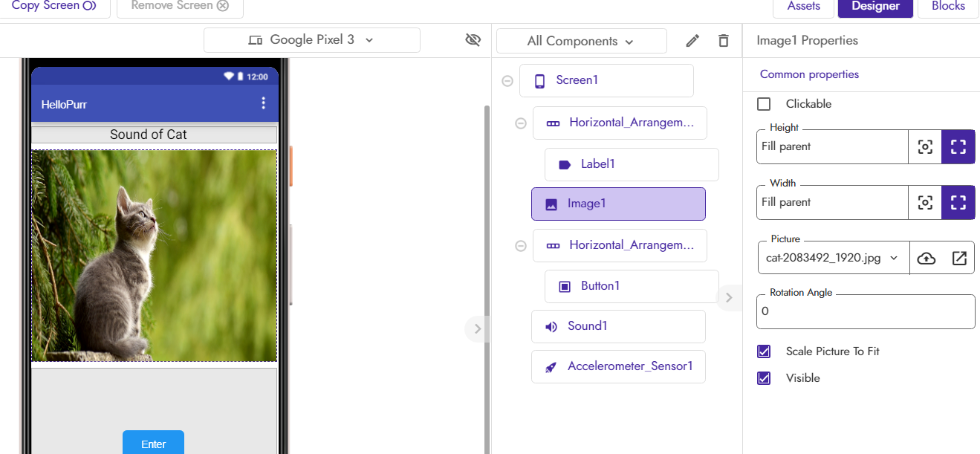Open the Assets tab

click(x=803, y=7)
